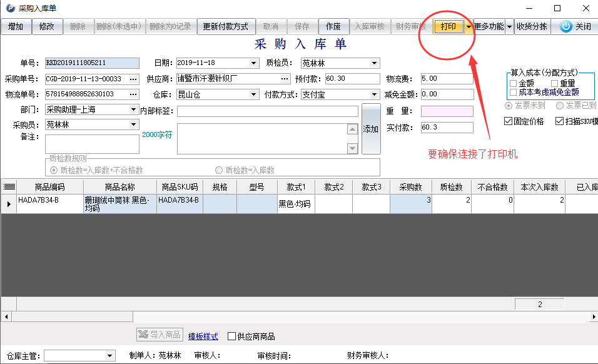Click the pink 重量 field
This screenshot has height=364, width=598.
pyautogui.click(x=447, y=111)
